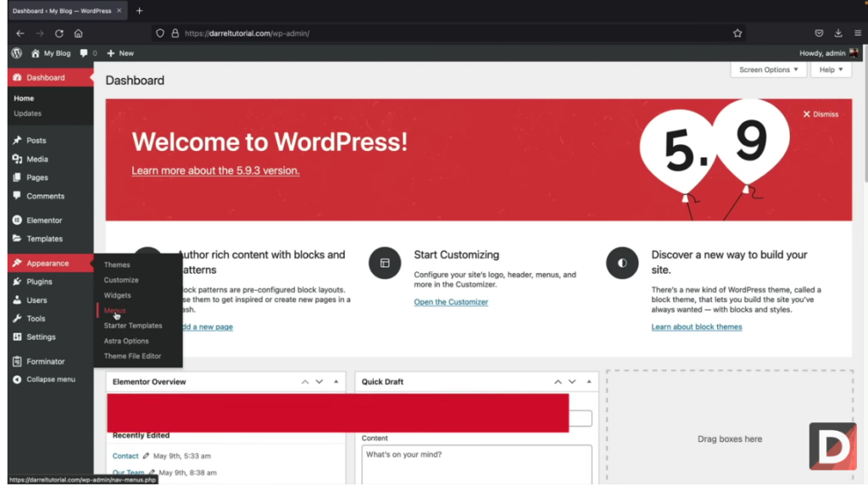The image size is (868, 491).
Task: Click the Updates submenu link
Action: pos(28,114)
